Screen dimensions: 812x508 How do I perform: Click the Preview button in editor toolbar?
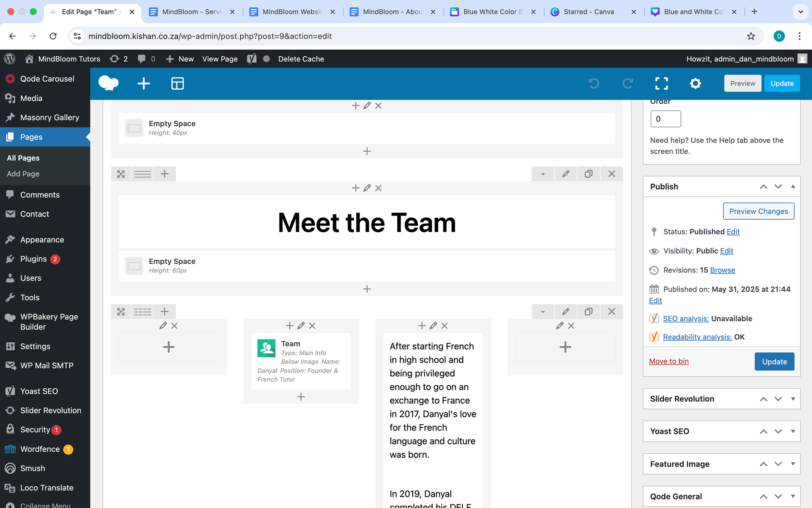click(743, 83)
